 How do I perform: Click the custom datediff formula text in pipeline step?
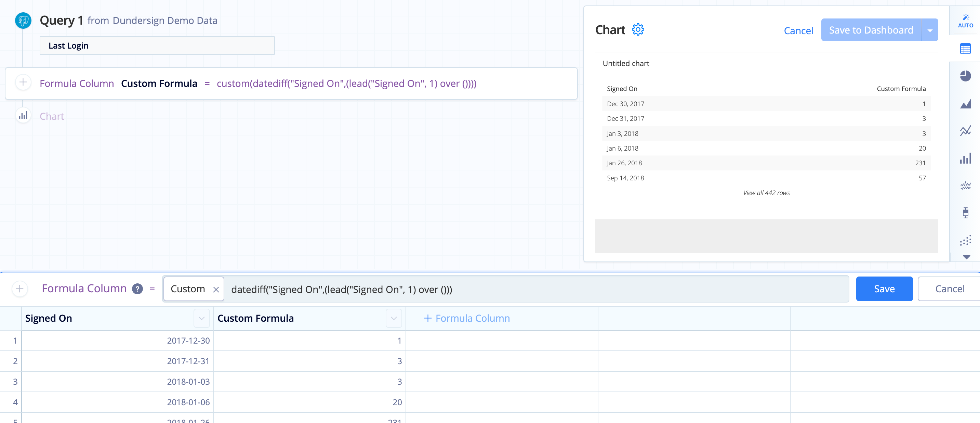coord(347,84)
